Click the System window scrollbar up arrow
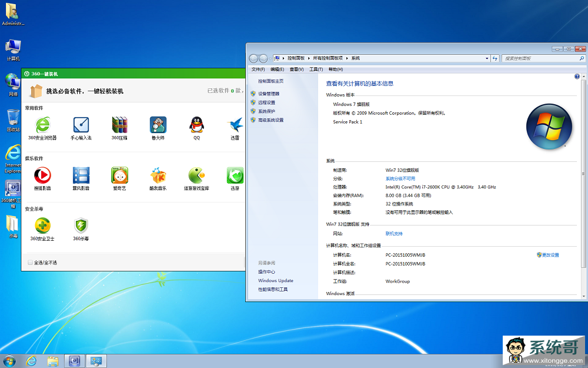Screen dimensions: 588x368 point(583,77)
